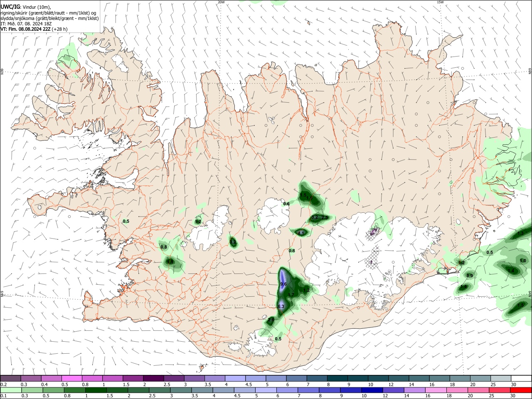Click the rigning/skúrir legend description line
Image resolution: width=532 pixels, height=399 pixels.
(x=48, y=13)
